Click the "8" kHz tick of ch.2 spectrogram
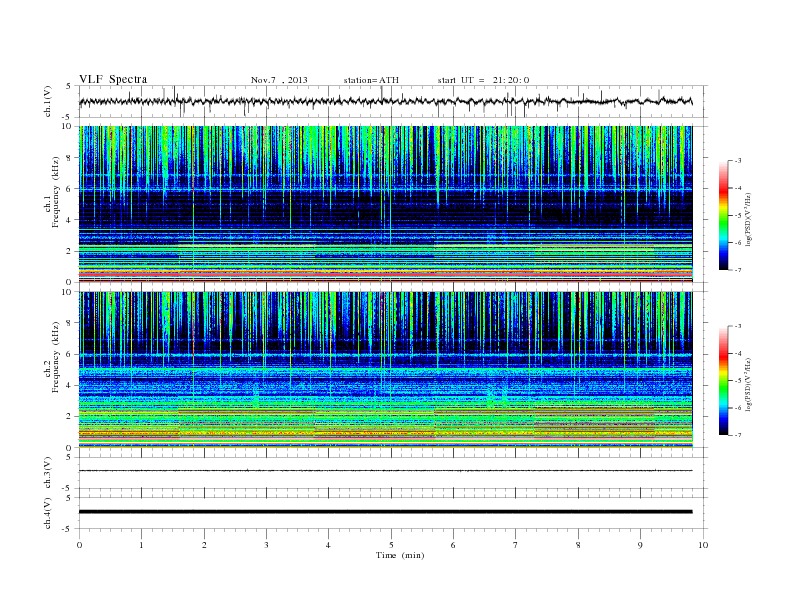792x612 pixels. [x=69, y=323]
